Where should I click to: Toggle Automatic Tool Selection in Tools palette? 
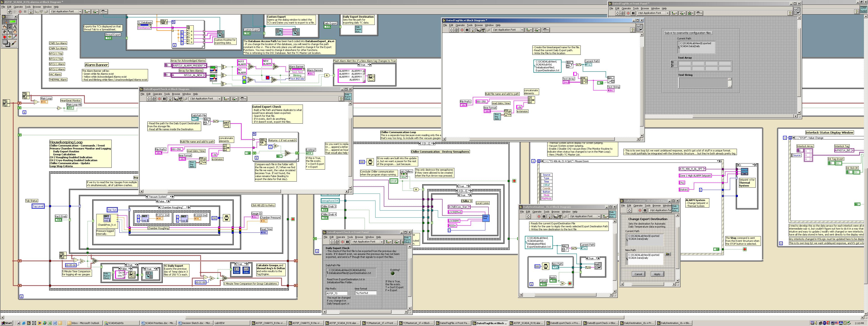(9, 22)
